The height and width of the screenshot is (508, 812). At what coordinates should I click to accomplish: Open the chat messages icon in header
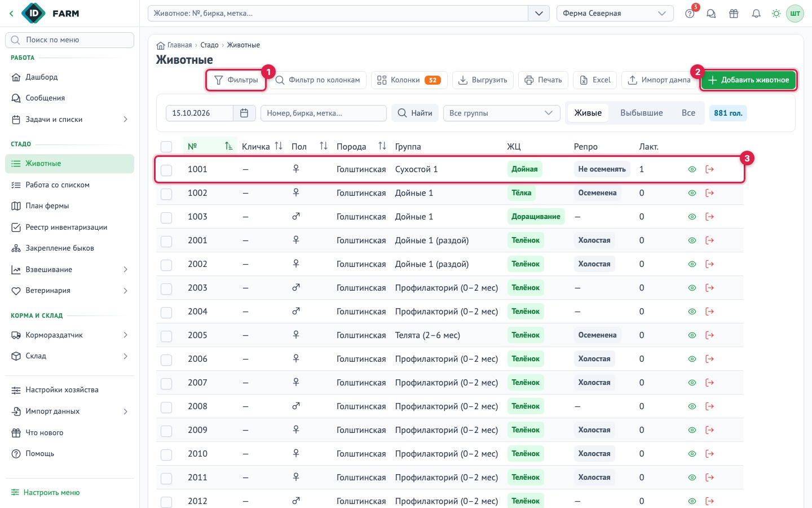[x=711, y=14]
